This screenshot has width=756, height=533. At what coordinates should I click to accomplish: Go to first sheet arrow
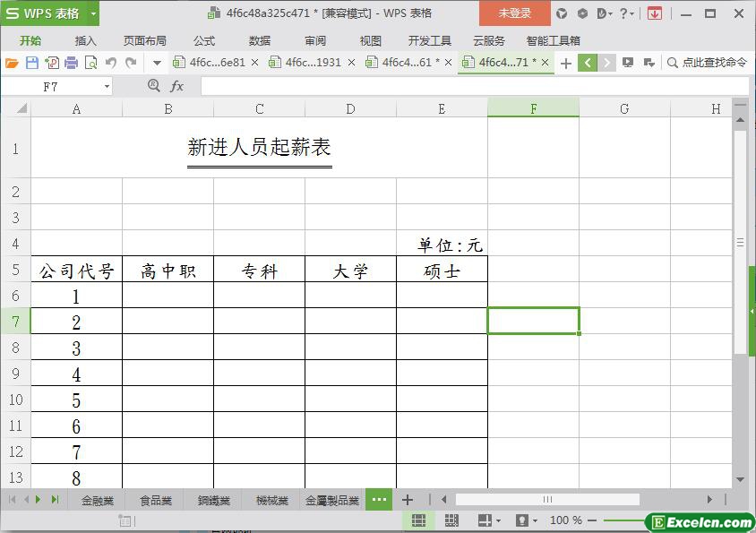pyautogui.click(x=12, y=500)
